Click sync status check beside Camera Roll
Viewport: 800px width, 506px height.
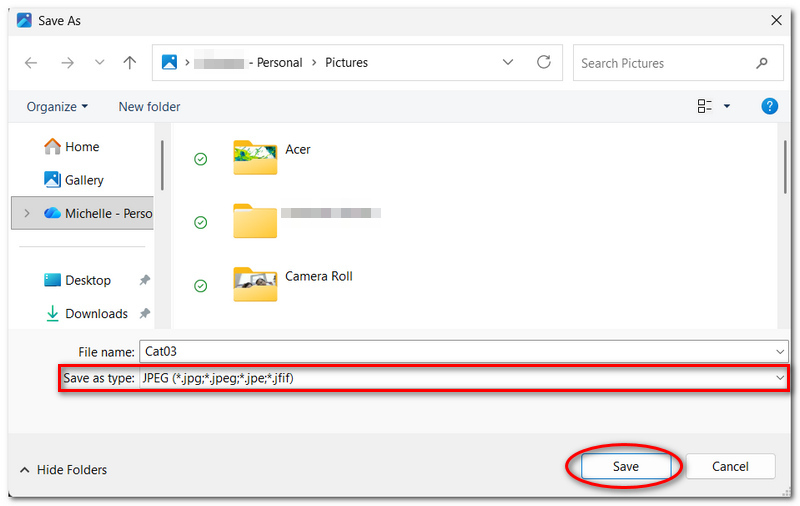point(201,286)
